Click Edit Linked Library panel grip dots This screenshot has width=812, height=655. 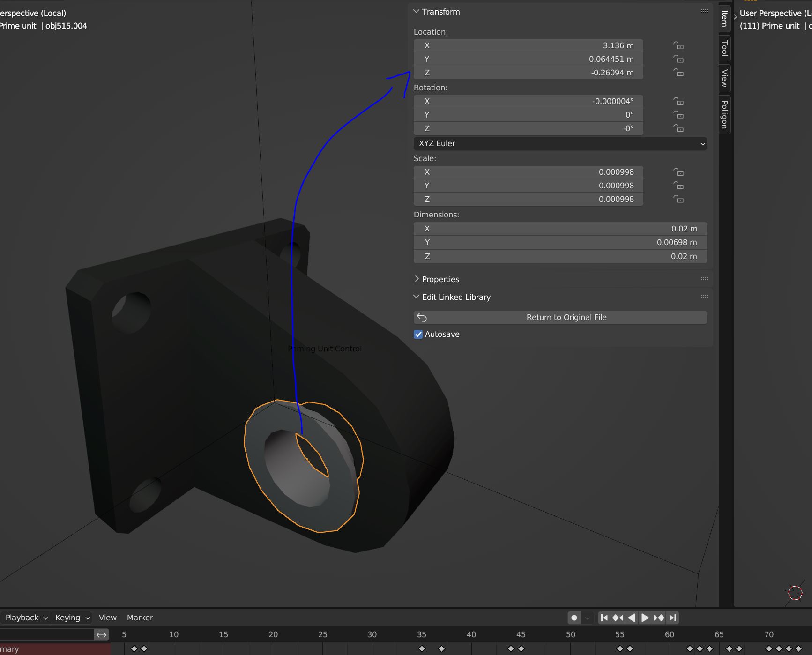pos(704,296)
